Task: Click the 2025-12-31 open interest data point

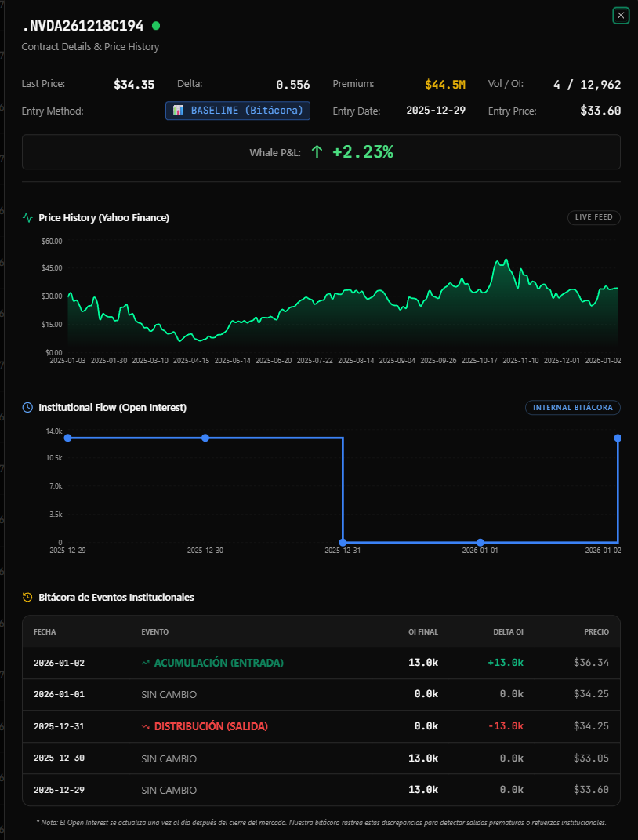Action: [x=343, y=542]
